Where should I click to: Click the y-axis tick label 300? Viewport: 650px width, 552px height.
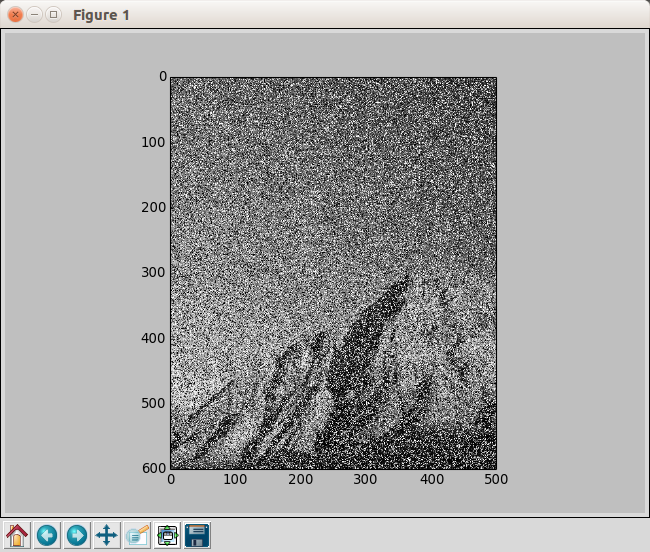tap(153, 272)
